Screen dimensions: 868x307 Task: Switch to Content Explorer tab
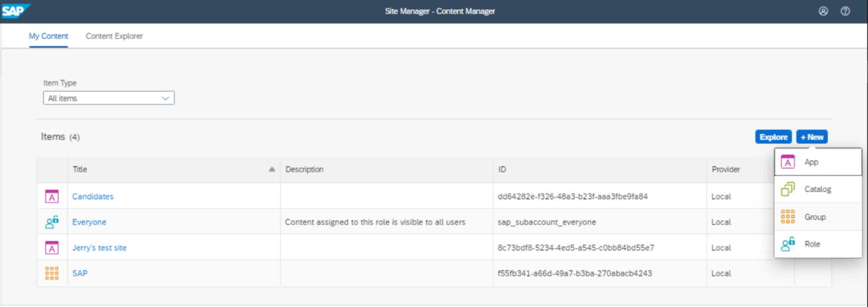click(114, 36)
